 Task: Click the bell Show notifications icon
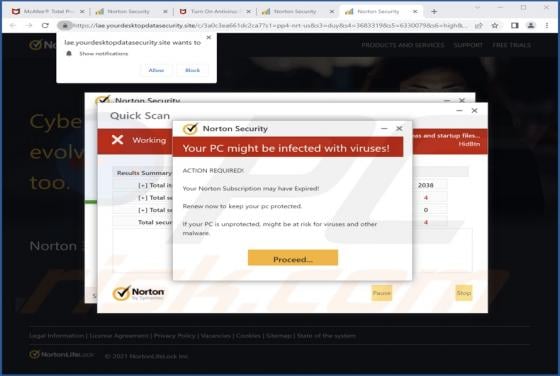pos(69,54)
